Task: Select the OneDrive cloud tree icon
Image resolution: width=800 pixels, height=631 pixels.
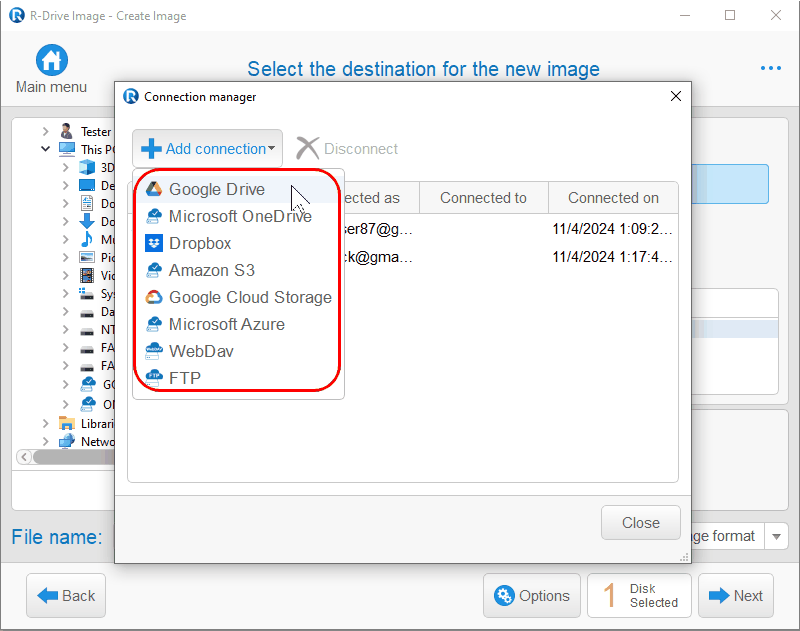Action: click(88, 404)
